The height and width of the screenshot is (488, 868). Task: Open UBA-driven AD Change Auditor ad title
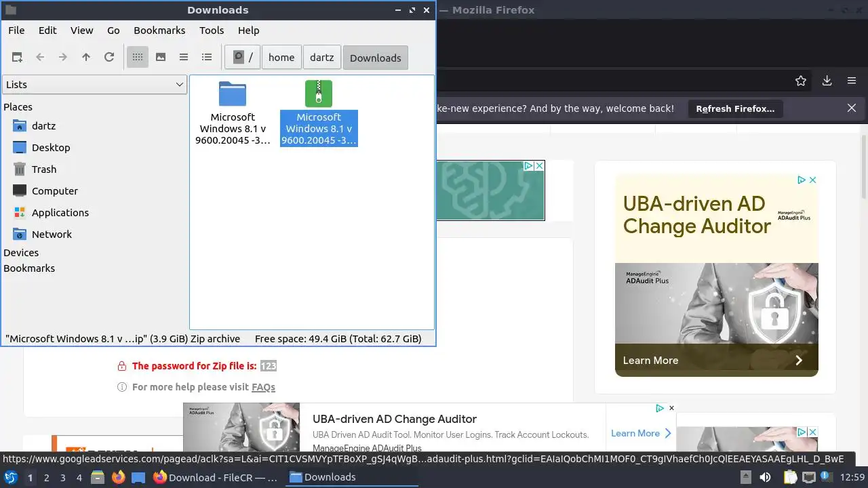pos(395,420)
